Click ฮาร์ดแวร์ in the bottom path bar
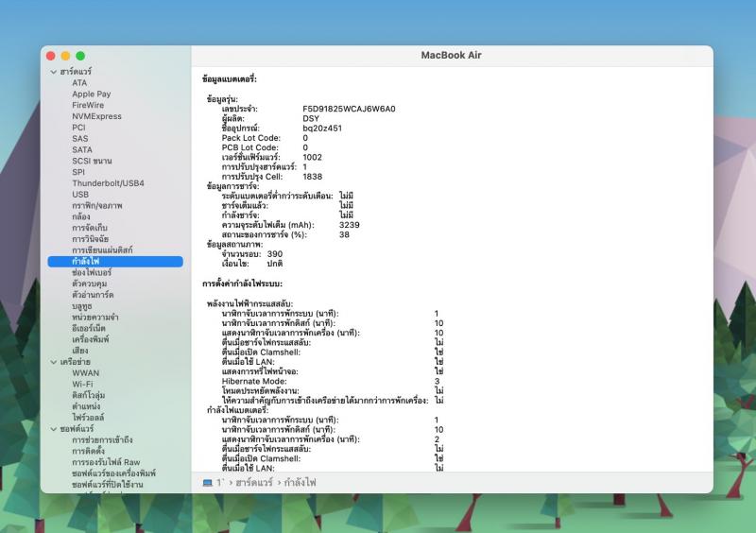756x533 pixels. pos(254,482)
